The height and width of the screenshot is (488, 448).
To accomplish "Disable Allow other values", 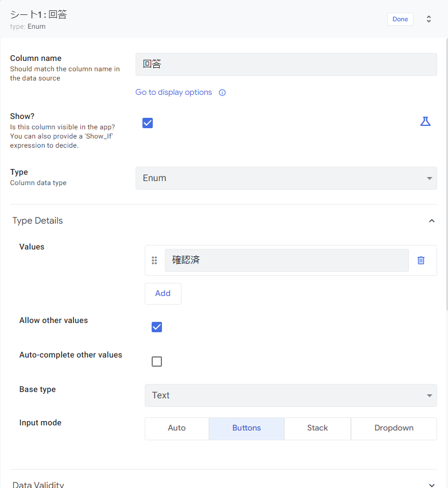I will 157,326.
